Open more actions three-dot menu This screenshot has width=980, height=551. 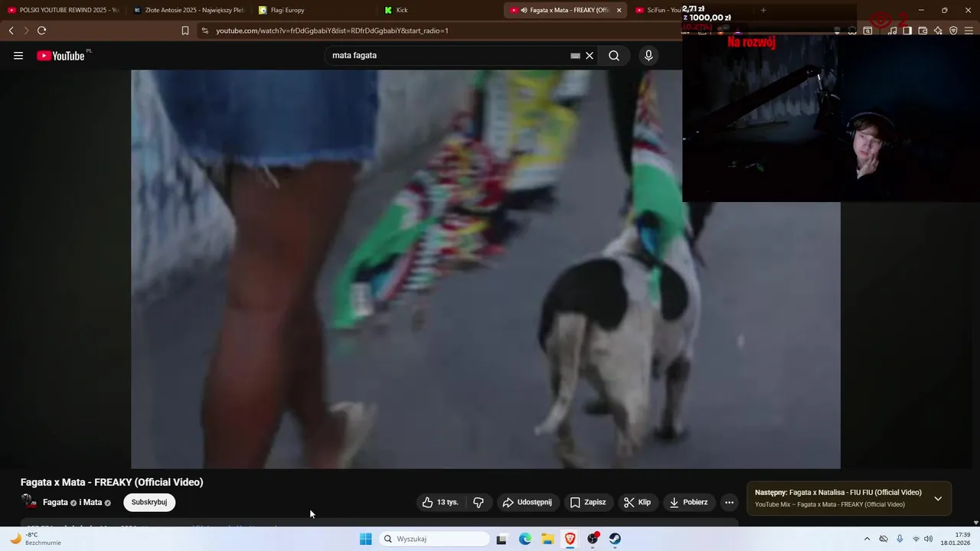point(730,502)
